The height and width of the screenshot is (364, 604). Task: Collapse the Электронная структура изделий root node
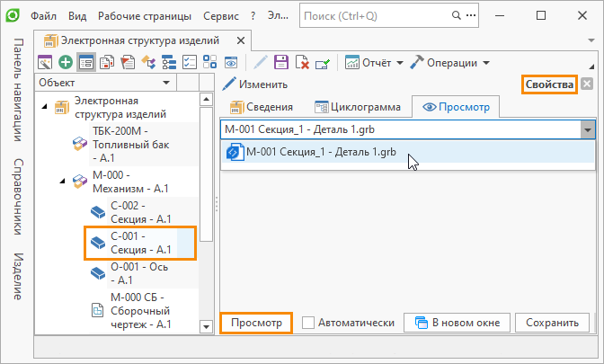click(45, 106)
